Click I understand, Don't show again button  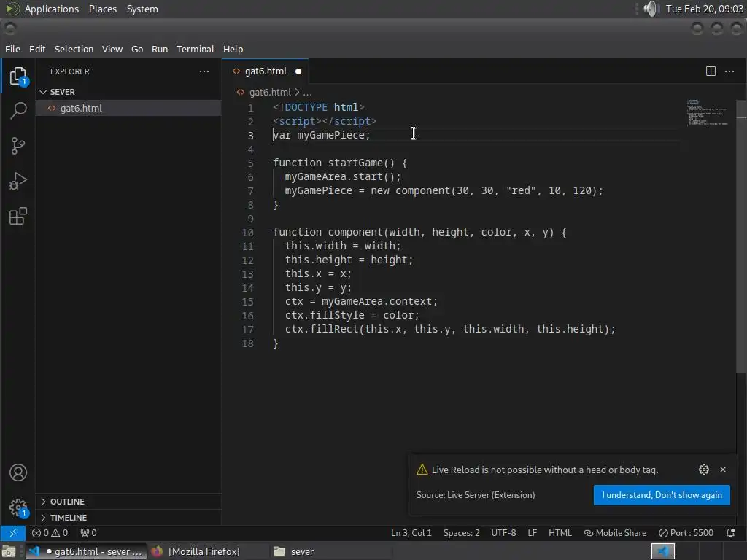point(662,495)
